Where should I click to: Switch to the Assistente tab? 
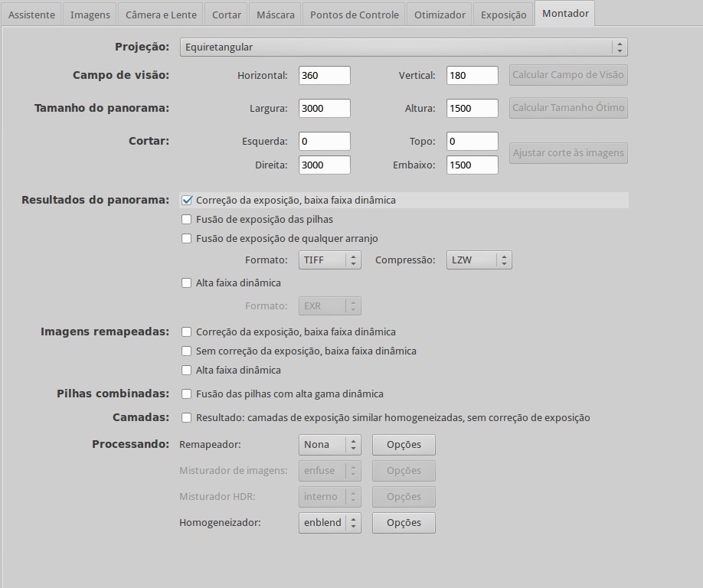pos(31,15)
